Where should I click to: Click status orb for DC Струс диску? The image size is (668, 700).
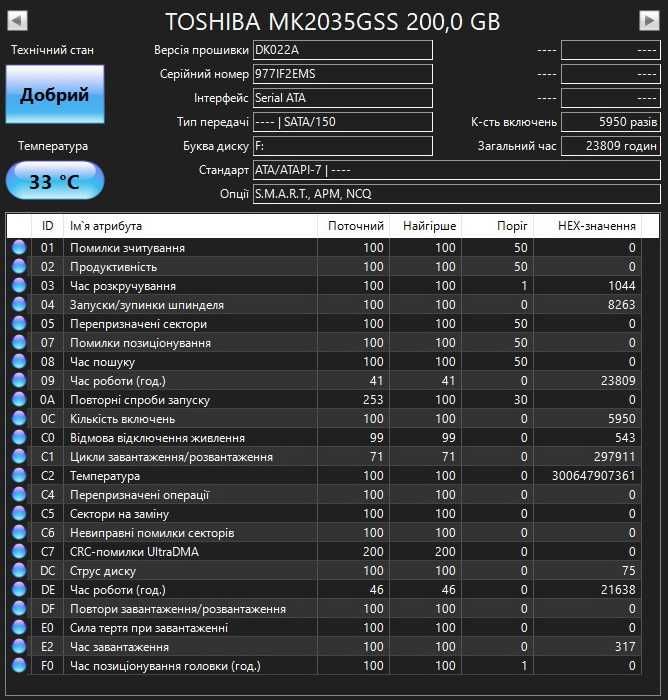pos(19,571)
